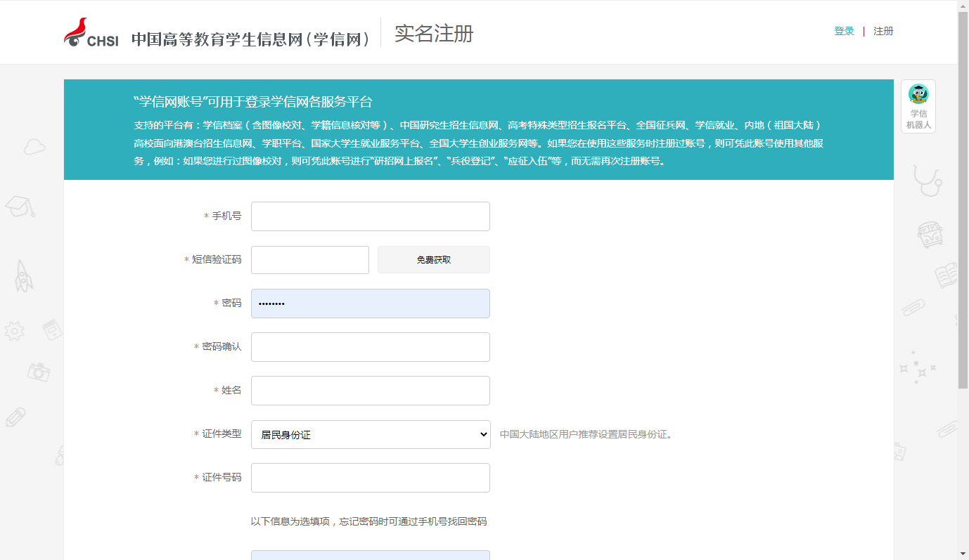The height and width of the screenshot is (560, 969).
Task: Click the 中国高等教育学生信息网 site title
Action: (251, 39)
